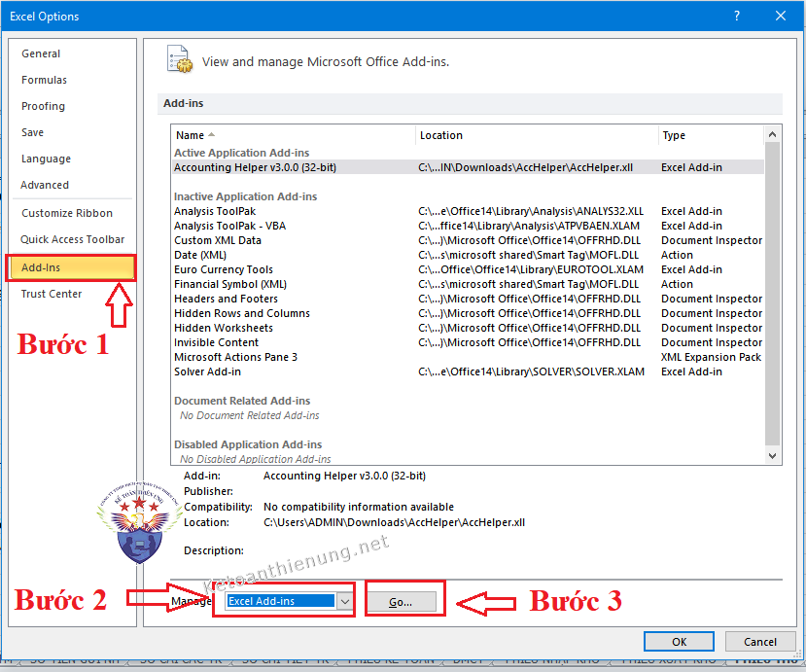Click the Go... button
The image size is (806, 672).
tap(401, 602)
